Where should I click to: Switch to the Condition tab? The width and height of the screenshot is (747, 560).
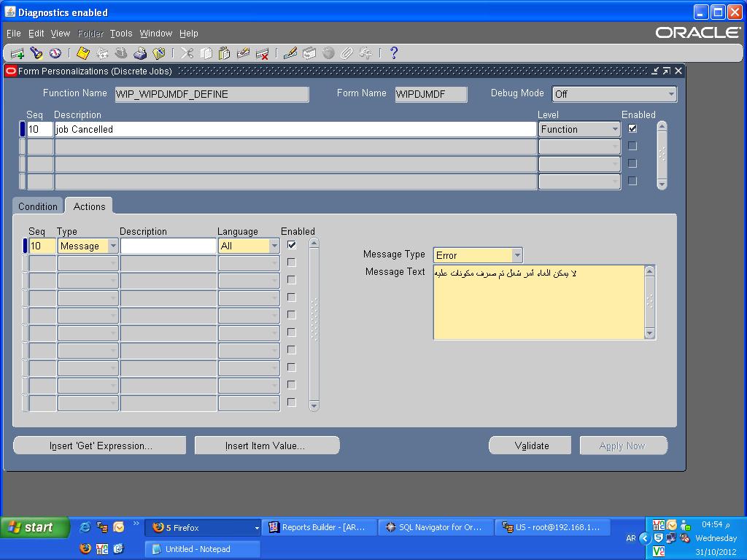point(38,207)
